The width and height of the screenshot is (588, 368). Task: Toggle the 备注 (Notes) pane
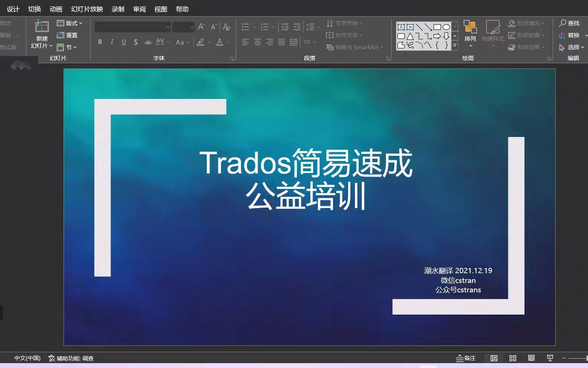[466, 358]
